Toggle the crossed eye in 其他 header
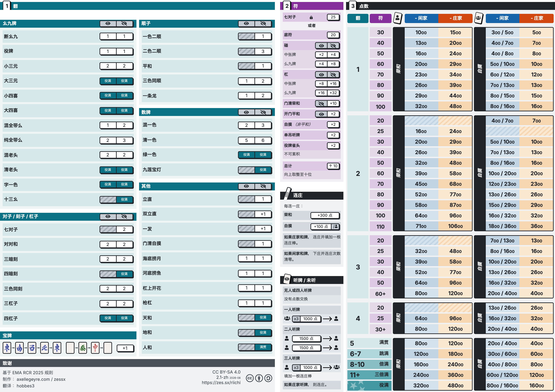The width and height of the screenshot is (555, 392). tap(263, 186)
